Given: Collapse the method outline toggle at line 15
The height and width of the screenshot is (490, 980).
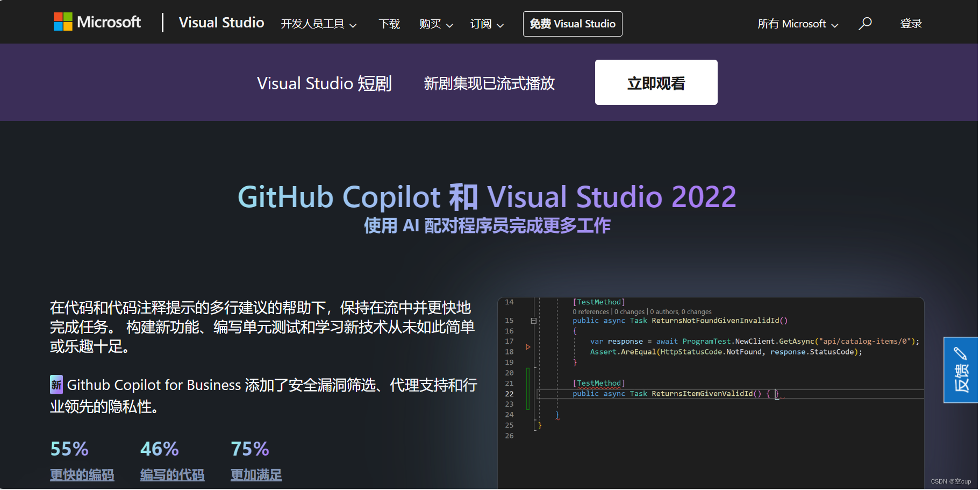Looking at the screenshot, I should [534, 321].
